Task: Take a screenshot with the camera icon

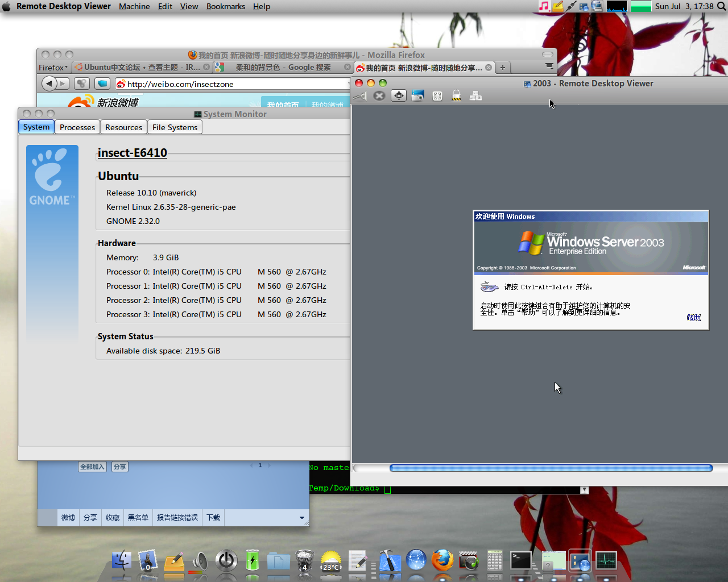Action: tap(418, 96)
